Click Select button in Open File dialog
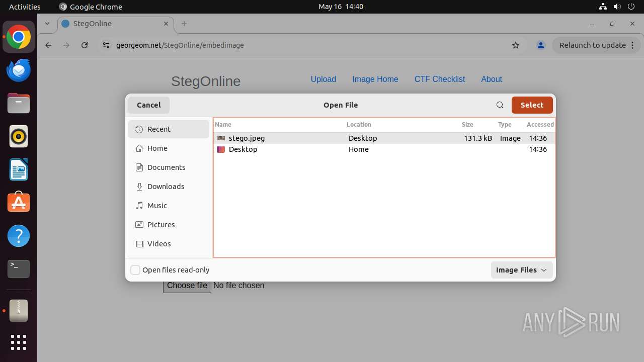The height and width of the screenshot is (362, 644). coord(532,105)
